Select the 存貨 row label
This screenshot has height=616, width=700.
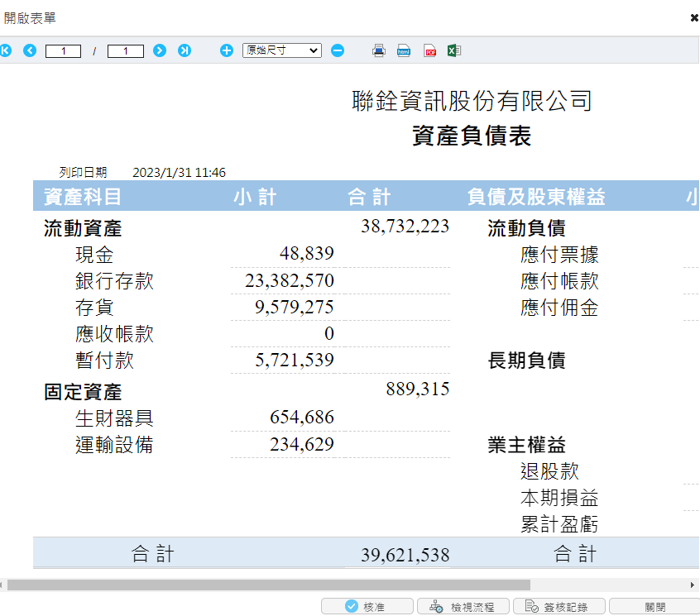[x=94, y=308]
